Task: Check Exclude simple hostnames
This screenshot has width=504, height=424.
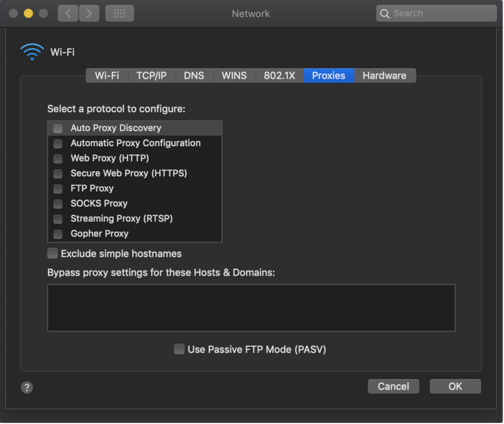Action: (x=52, y=254)
